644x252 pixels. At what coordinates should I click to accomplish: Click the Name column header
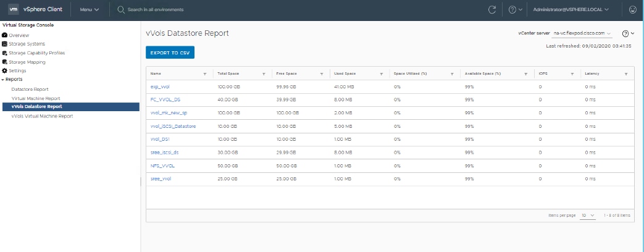pos(156,74)
